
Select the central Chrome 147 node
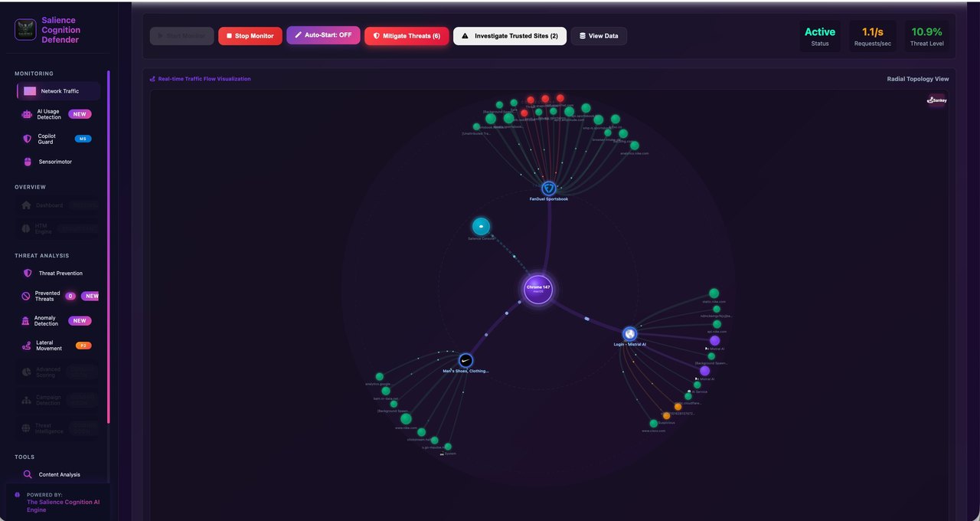coord(538,289)
